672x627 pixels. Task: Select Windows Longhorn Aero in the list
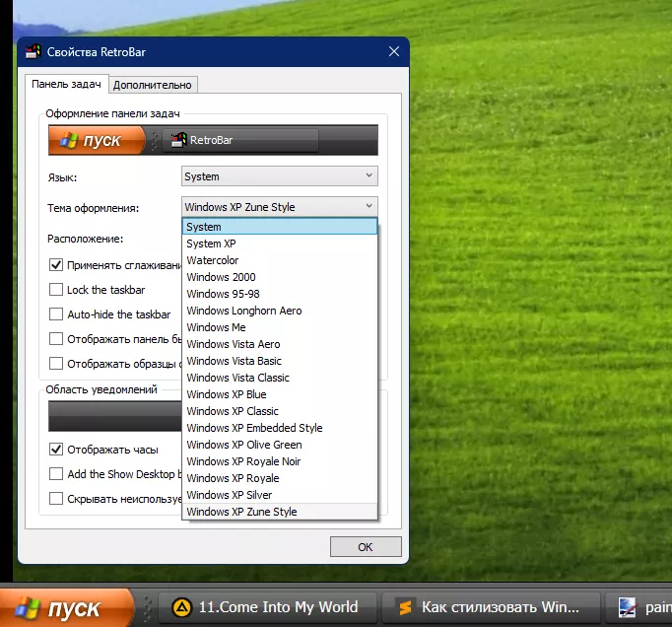280,311
